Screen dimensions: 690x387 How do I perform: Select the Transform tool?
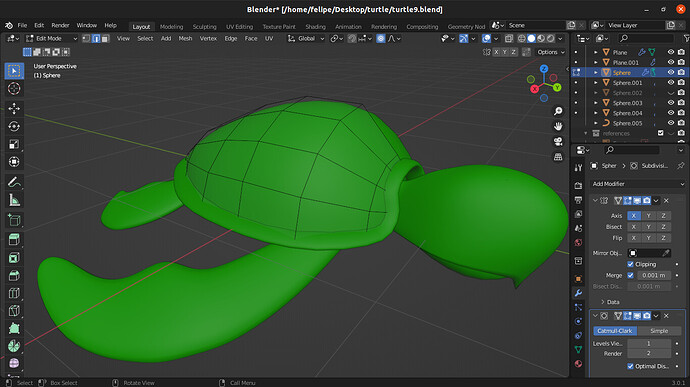tap(14, 162)
